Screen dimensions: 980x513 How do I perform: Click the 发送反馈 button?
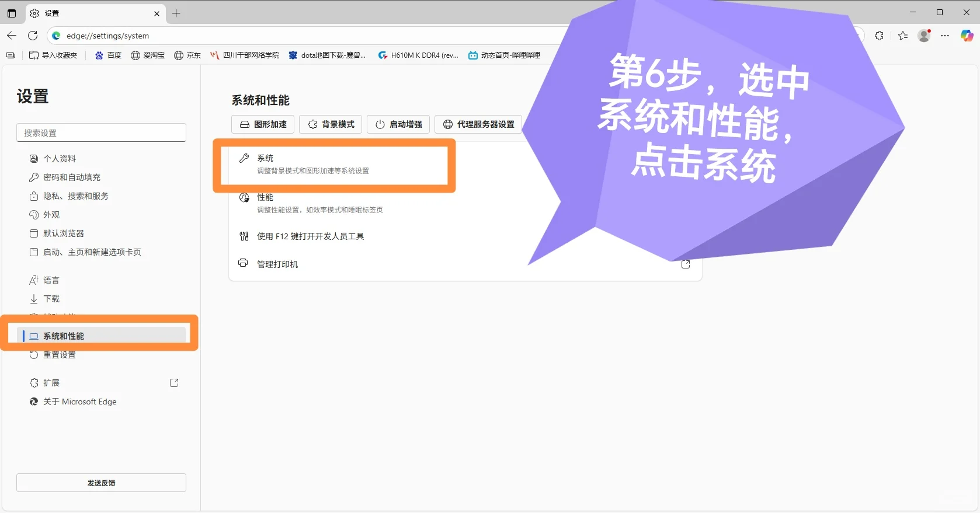pos(101,483)
